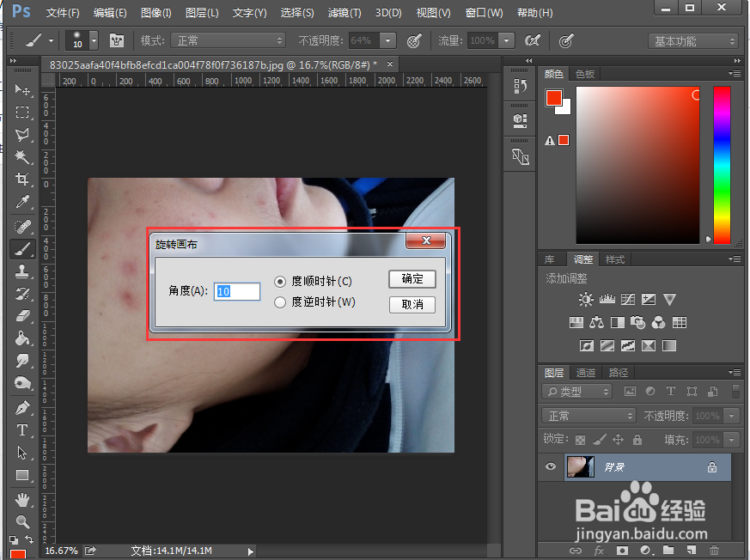Screen dimensions: 750x560
Task: Click the vertical hue slider strip
Action: point(723,165)
